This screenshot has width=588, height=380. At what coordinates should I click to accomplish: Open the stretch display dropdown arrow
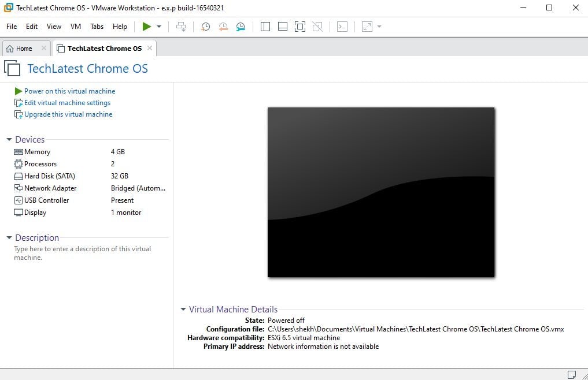point(379,26)
